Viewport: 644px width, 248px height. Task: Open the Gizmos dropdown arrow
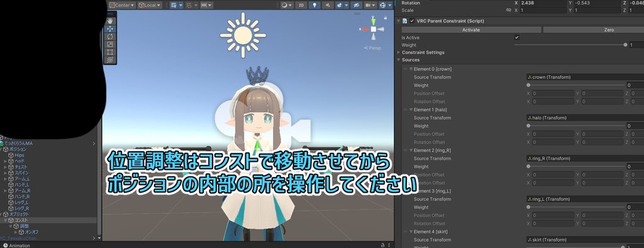pos(389,5)
